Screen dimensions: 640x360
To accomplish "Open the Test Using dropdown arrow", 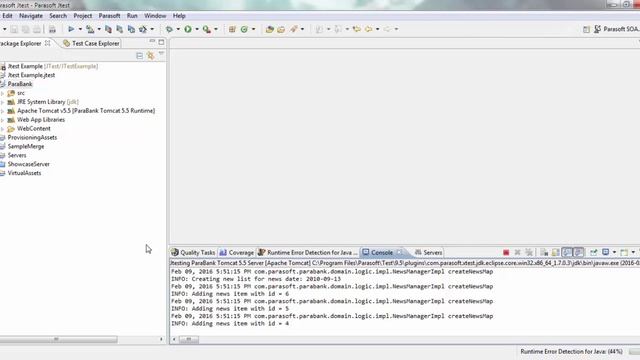I will (80, 29).
